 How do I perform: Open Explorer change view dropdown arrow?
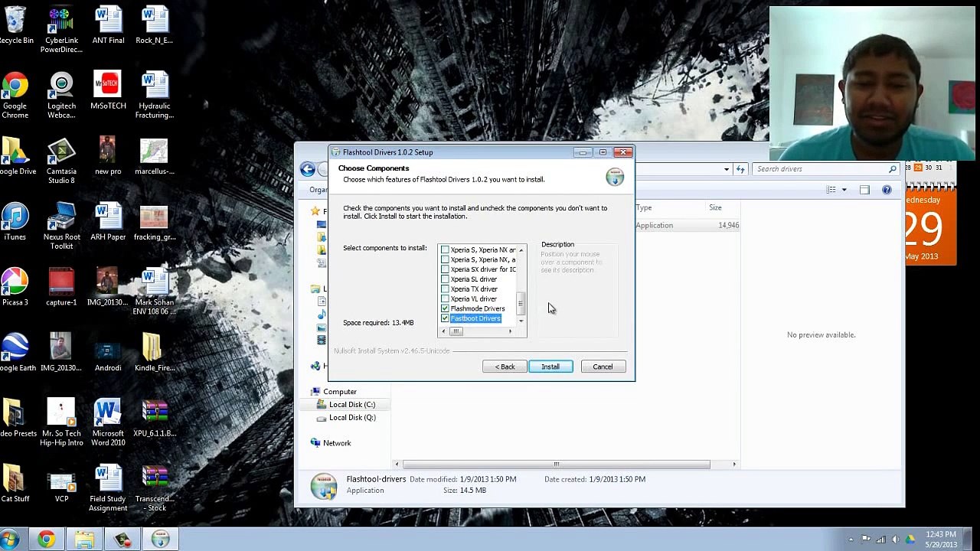[844, 190]
